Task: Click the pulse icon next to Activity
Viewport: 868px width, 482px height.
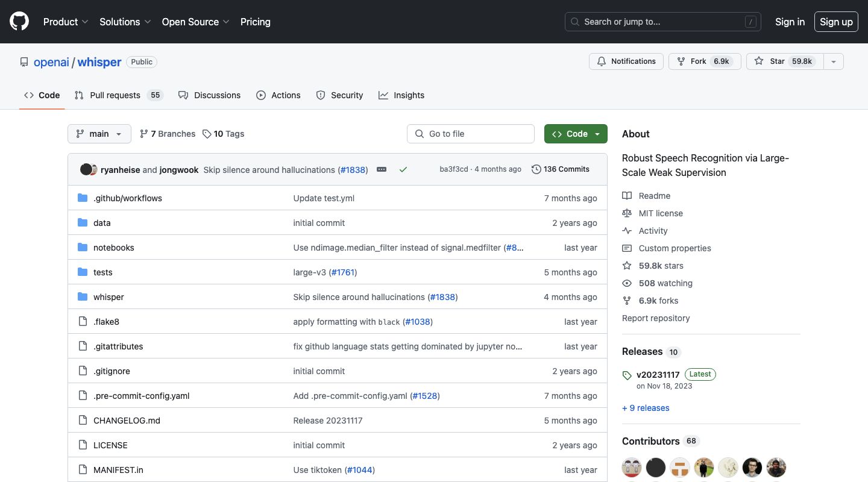Action: [x=627, y=231]
